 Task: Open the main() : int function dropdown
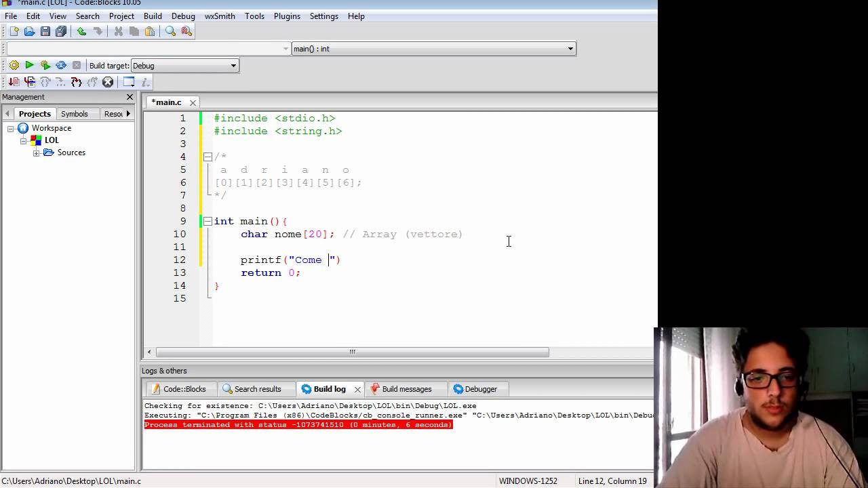tap(570, 49)
